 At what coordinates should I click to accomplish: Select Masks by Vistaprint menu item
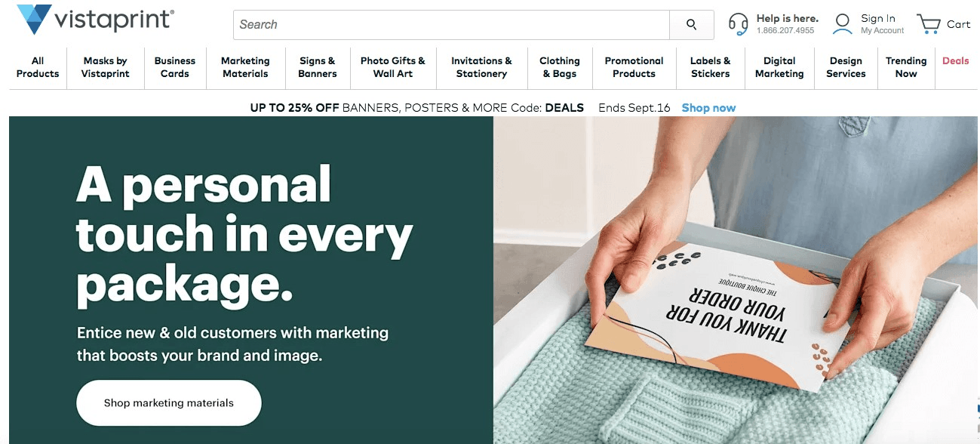click(106, 67)
